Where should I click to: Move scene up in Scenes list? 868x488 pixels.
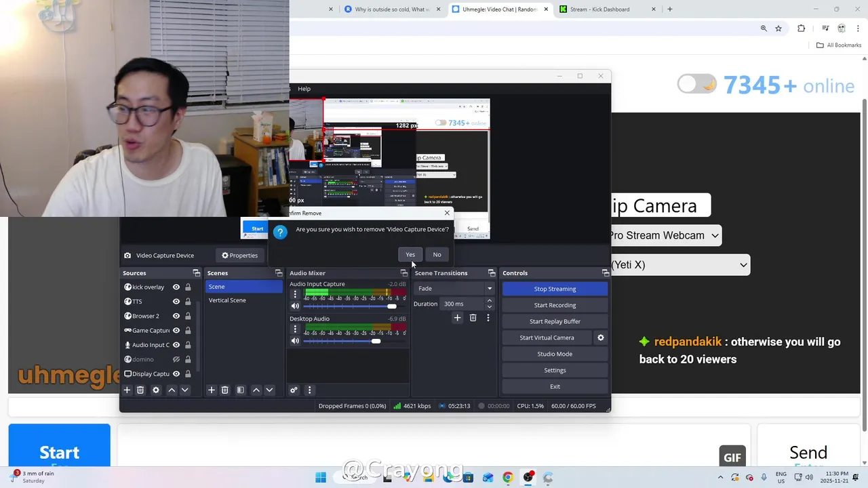pyautogui.click(x=256, y=390)
